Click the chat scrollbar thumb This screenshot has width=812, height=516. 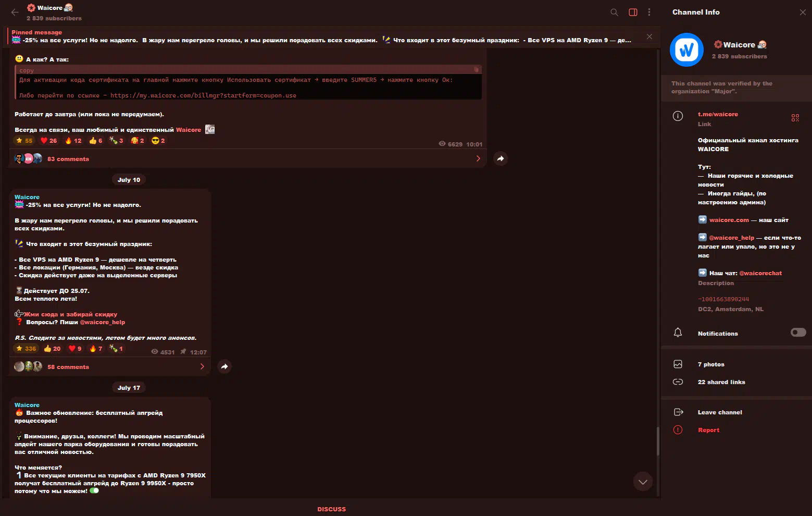(x=658, y=441)
